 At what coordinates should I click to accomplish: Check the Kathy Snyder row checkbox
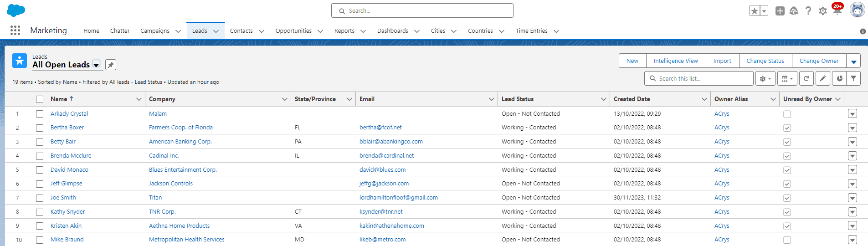[40, 212]
